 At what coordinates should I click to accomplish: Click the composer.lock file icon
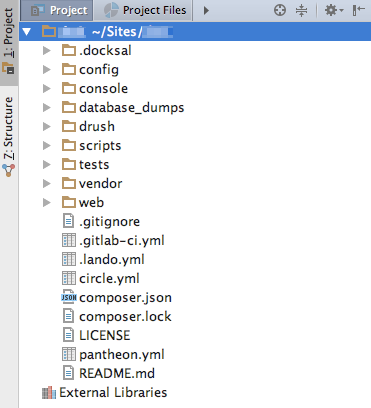tap(68, 316)
